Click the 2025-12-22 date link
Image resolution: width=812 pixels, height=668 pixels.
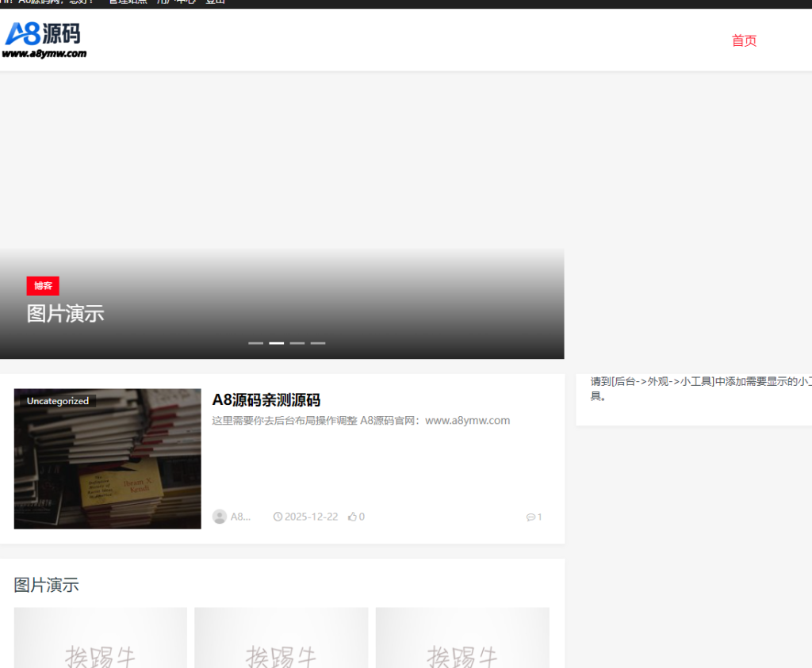click(312, 516)
